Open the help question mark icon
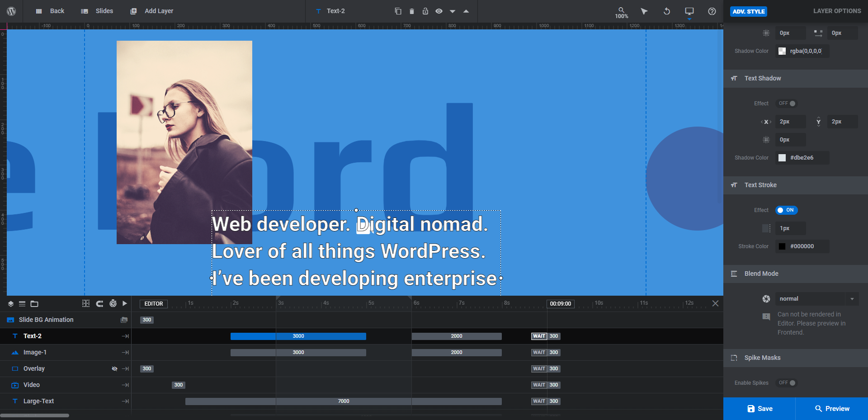 click(712, 11)
